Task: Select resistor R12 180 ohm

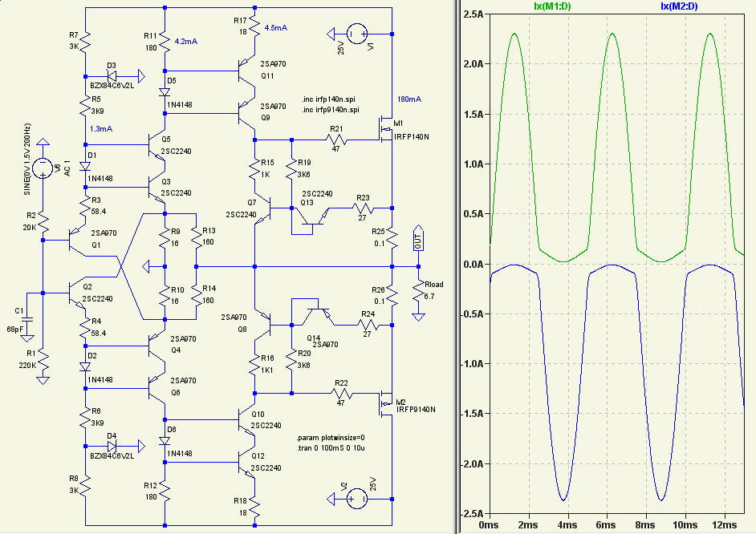Action: [x=165, y=492]
